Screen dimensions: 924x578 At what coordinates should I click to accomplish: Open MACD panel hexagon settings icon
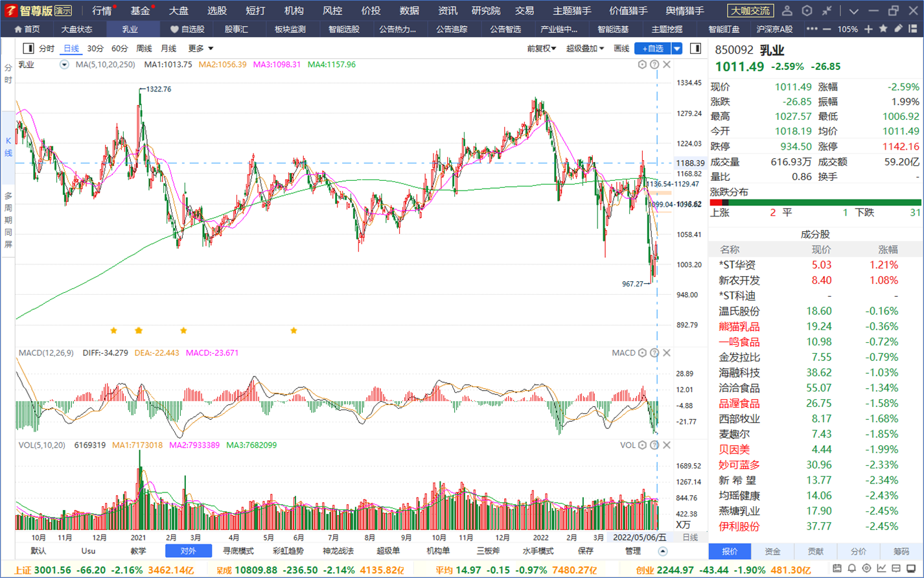(642, 353)
